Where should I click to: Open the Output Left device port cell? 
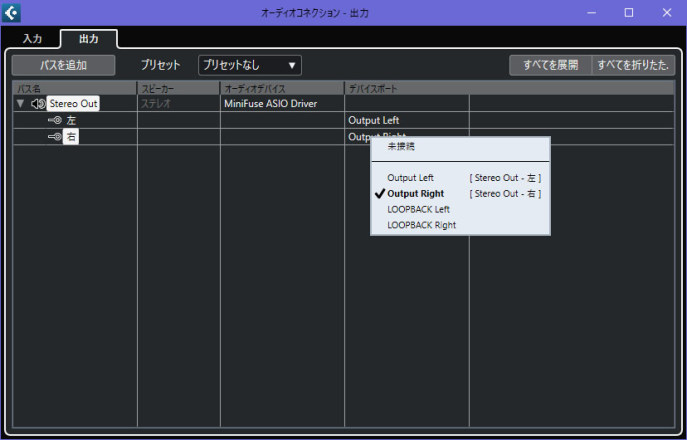405,120
